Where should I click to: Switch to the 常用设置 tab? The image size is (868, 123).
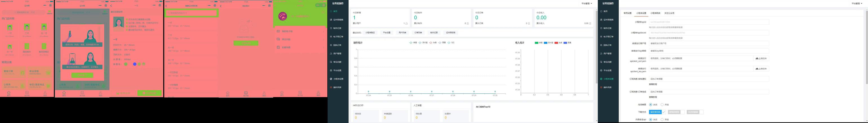[627, 13]
